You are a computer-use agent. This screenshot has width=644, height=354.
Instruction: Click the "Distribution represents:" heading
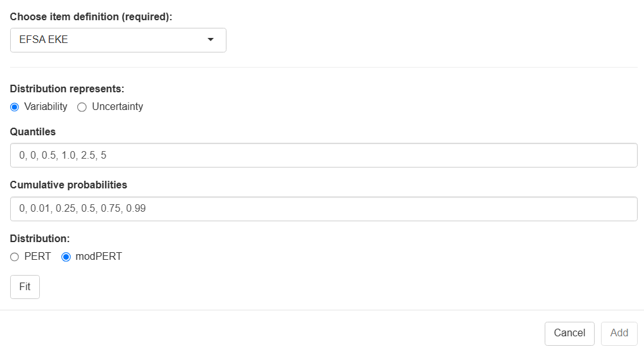click(x=67, y=88)
